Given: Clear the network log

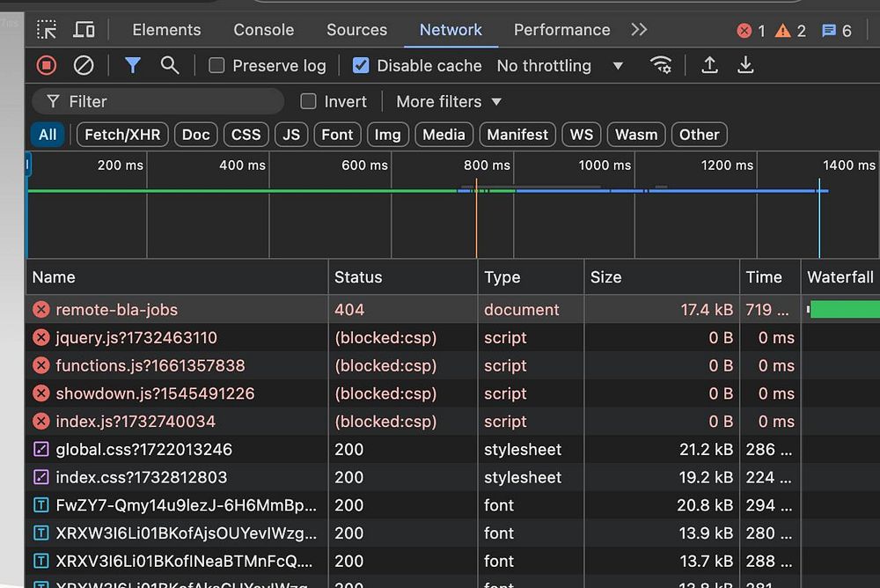Looking at the screenshot, I should pos(83,65).
